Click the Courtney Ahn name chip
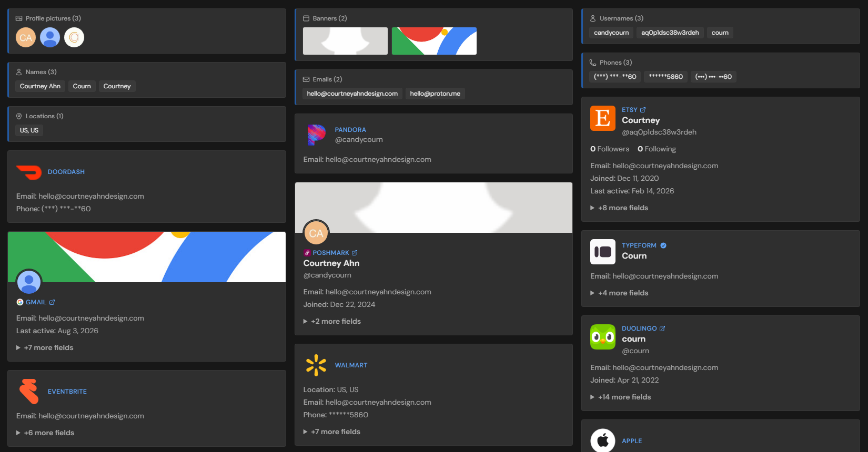The image size is (868, 452). (40, 86)
